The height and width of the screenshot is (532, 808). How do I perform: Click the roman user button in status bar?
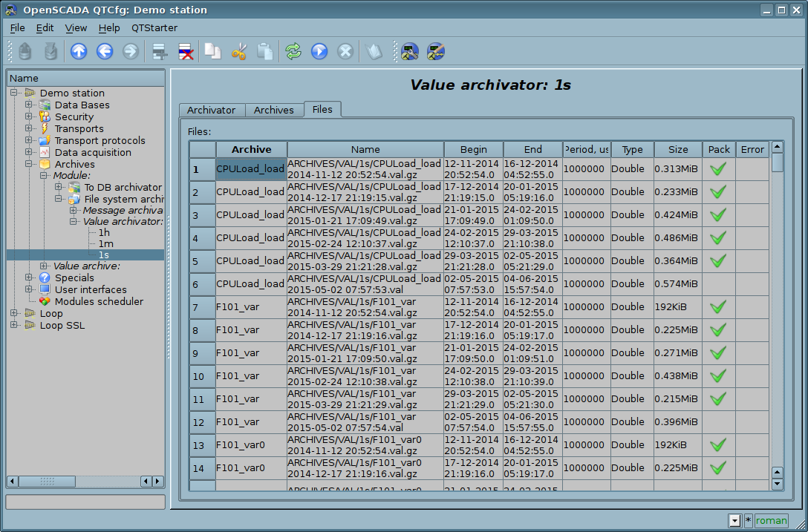click(771, 520)
